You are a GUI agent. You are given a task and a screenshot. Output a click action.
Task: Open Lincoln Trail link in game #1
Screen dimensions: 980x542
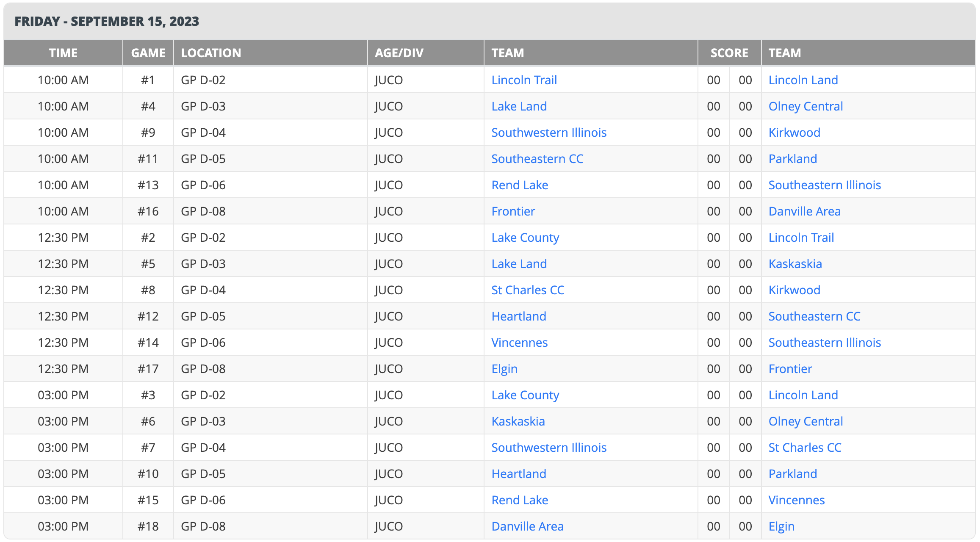524,80
